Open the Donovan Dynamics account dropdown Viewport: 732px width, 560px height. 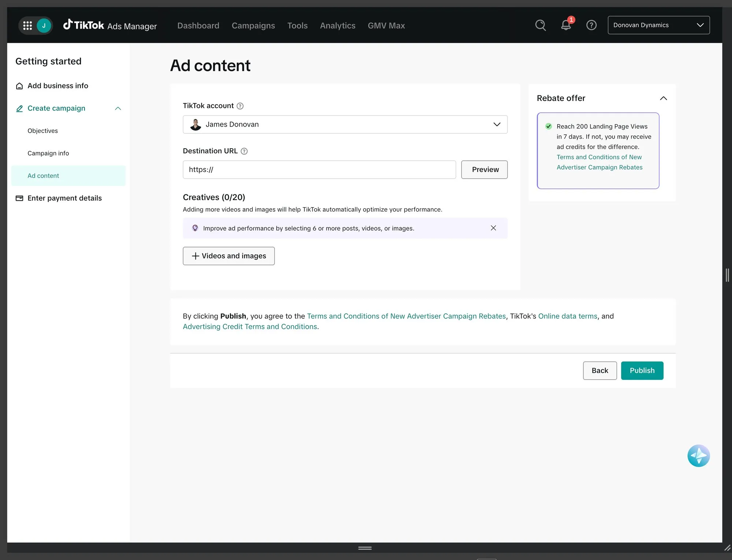pyautogui.click(x=659, y=25)
